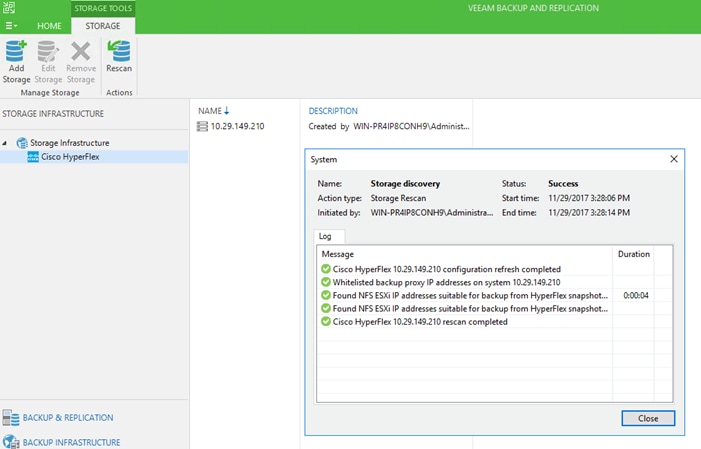Click the Created by description cell
Viewport: 701px width, 449px height.
[389, 127]
